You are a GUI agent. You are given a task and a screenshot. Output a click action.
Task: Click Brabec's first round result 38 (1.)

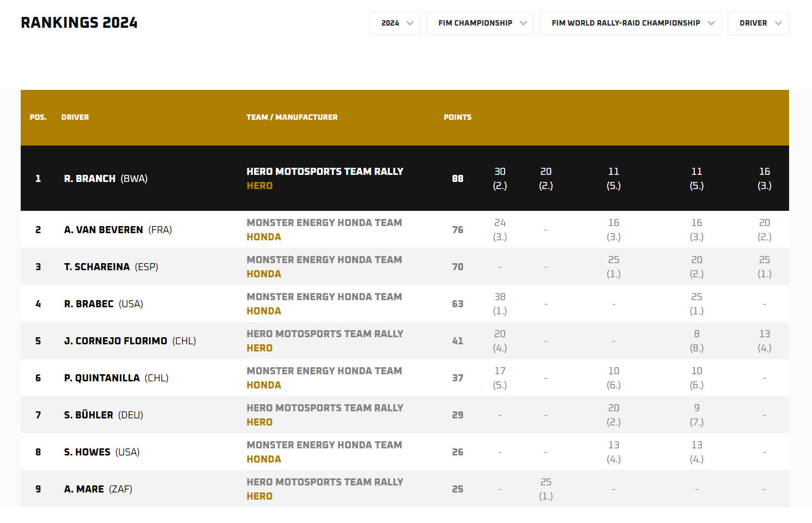tap(500, 304)
